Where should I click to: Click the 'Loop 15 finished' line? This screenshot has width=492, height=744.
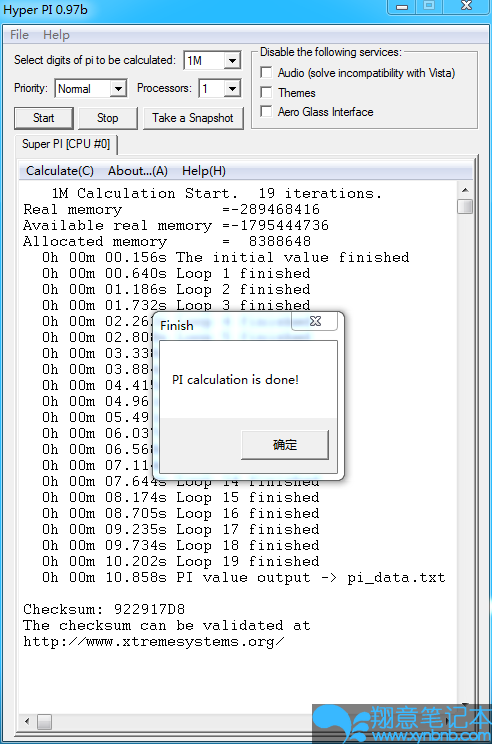[x=180, y=497]
